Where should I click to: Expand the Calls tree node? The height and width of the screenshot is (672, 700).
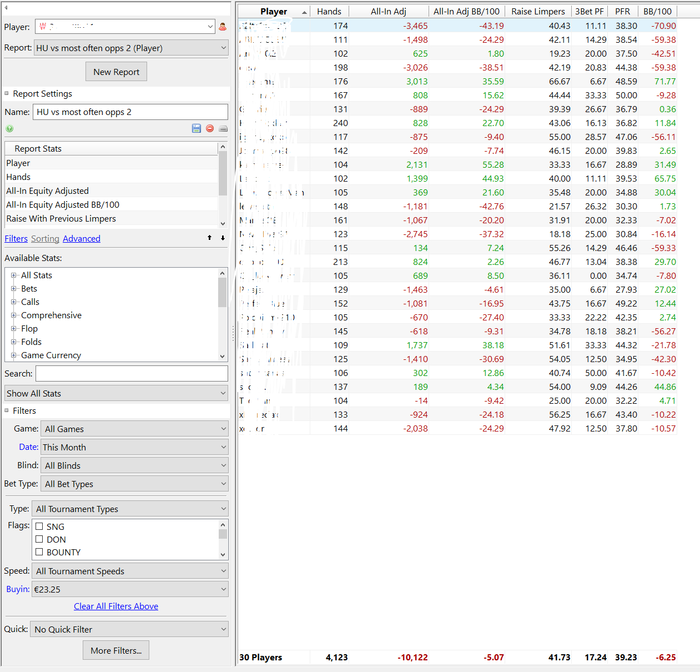[13, 302]
